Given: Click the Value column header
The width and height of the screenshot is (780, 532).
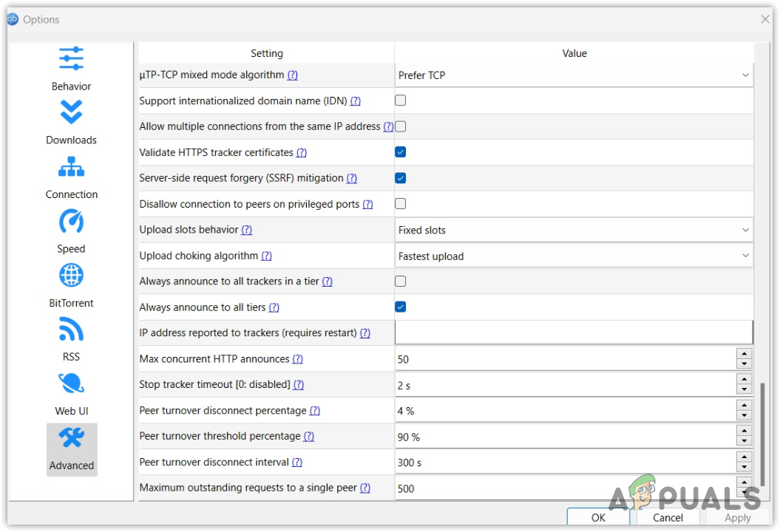Looking at the screenshot, I should coord(574,53).
